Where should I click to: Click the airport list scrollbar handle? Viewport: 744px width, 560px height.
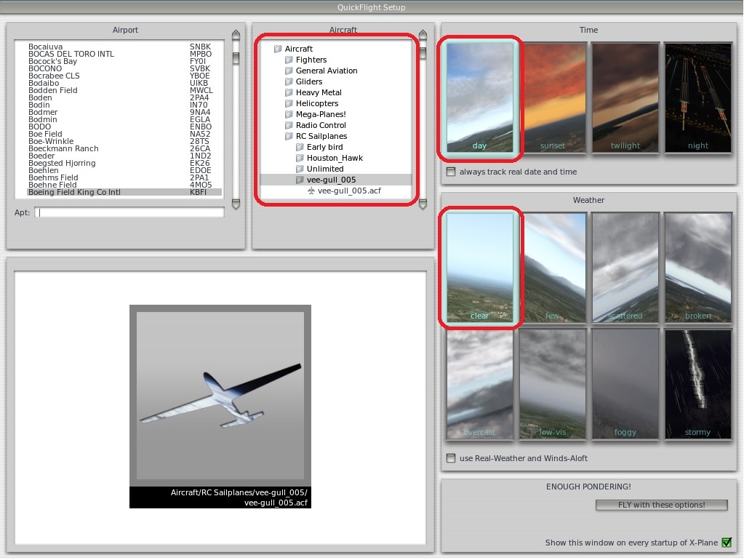(x=236, y=58)
